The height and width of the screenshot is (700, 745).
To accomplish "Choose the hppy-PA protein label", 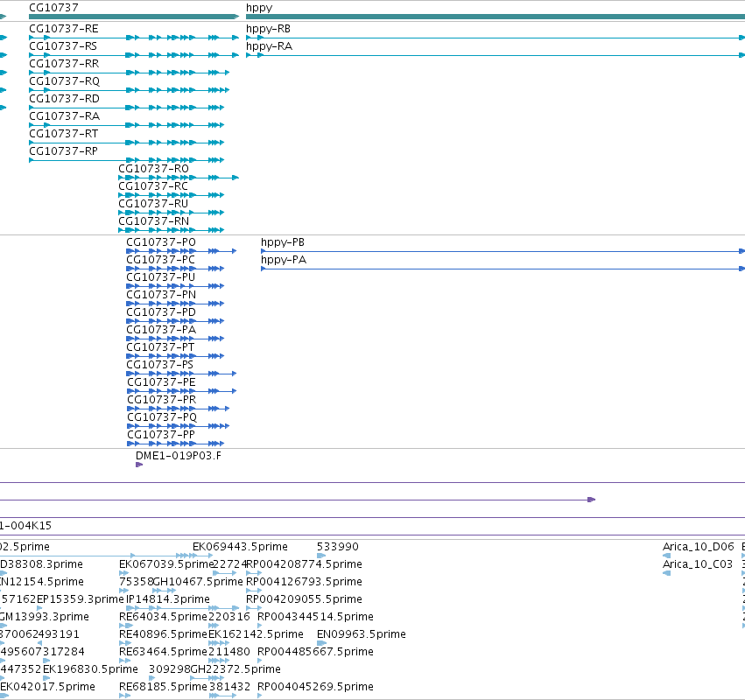I will (284, 260).
